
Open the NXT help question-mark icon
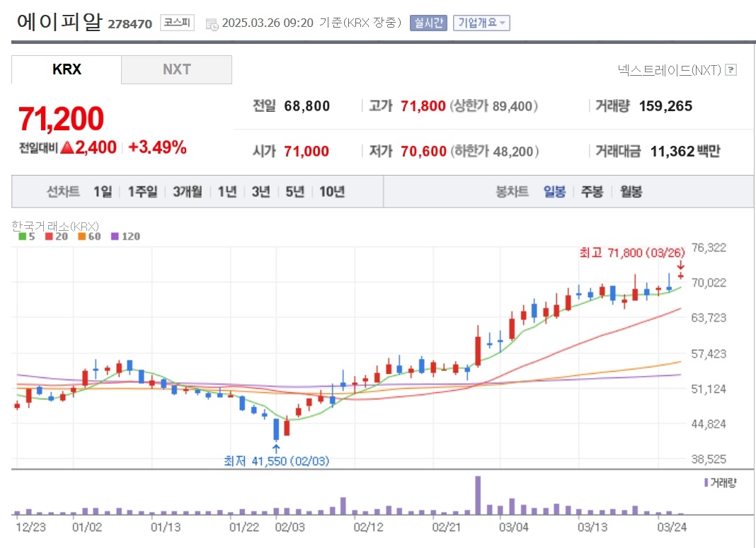731,70
